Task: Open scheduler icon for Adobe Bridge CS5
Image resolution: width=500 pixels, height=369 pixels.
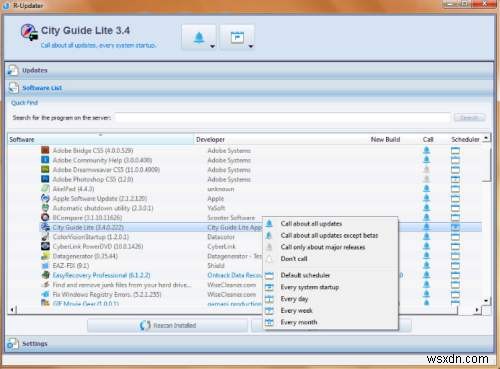Action: tap(455, 151)
